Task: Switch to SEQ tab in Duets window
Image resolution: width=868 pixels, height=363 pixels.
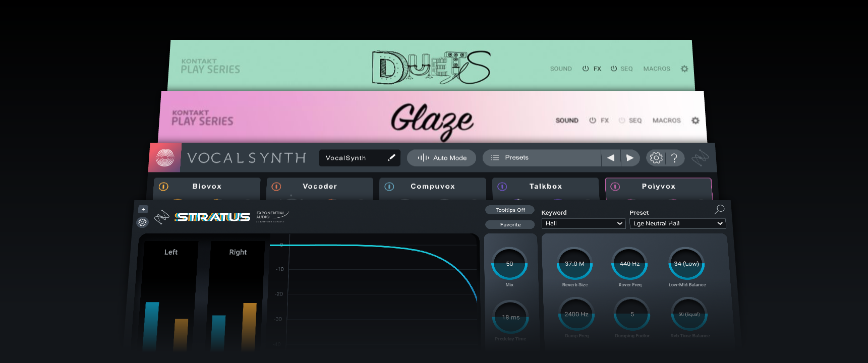Action: pyautogui.click(x=626, y=69)
